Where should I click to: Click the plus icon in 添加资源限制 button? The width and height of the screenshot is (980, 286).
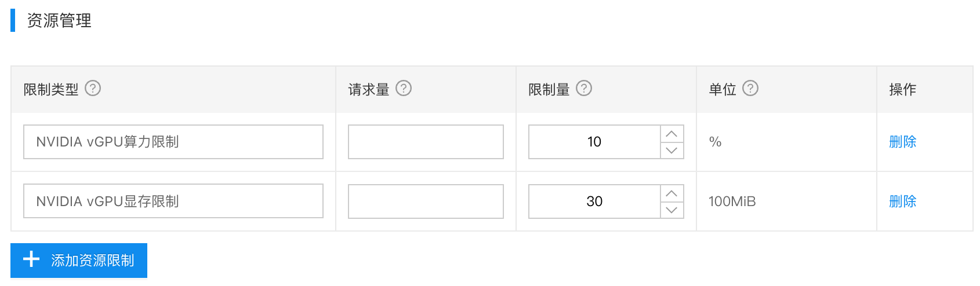[x=31, y=259]
